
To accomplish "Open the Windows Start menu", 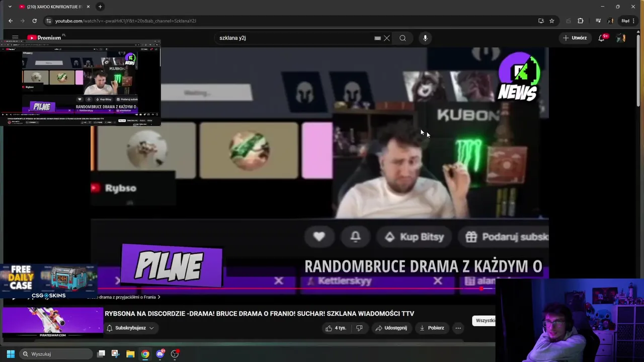I will (x=11, y=354).
